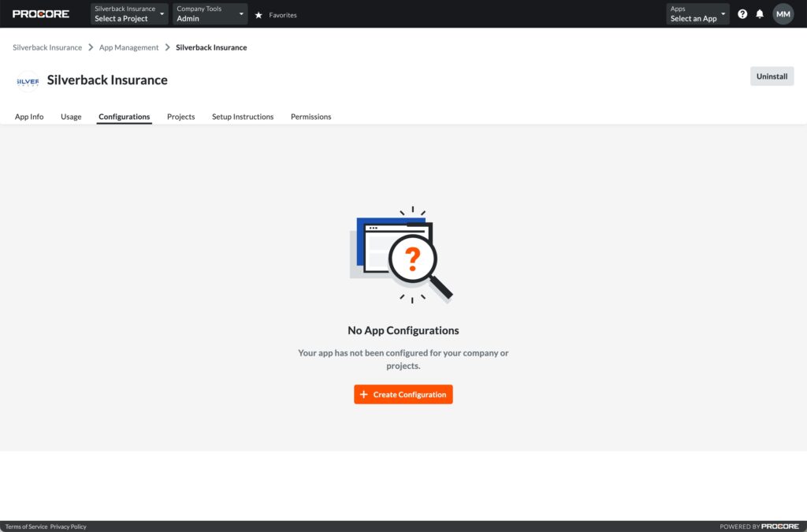The image size is (807, 532).
Task: Click the 'Your app has not been configured' message
Action: 403,359
